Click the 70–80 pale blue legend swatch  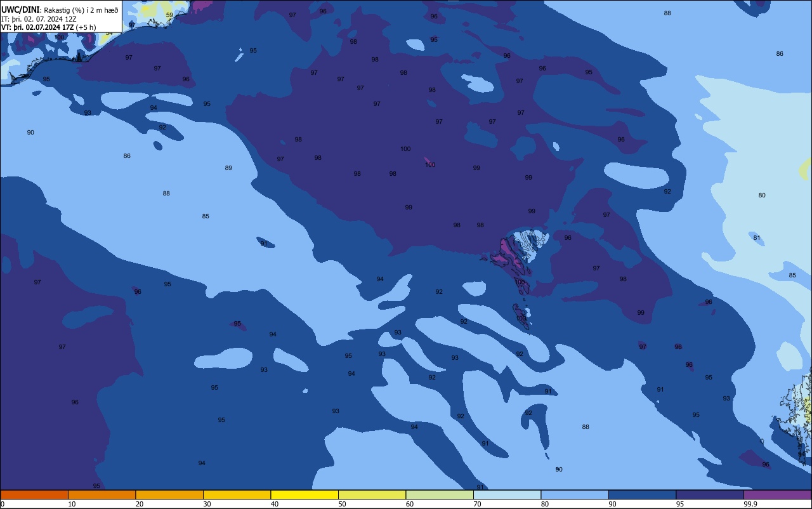pos(507,494)
